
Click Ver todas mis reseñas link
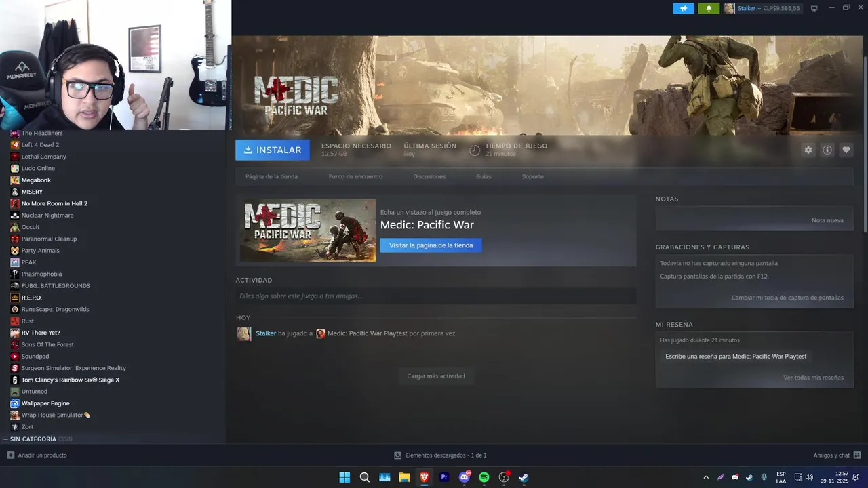point(813,378)
